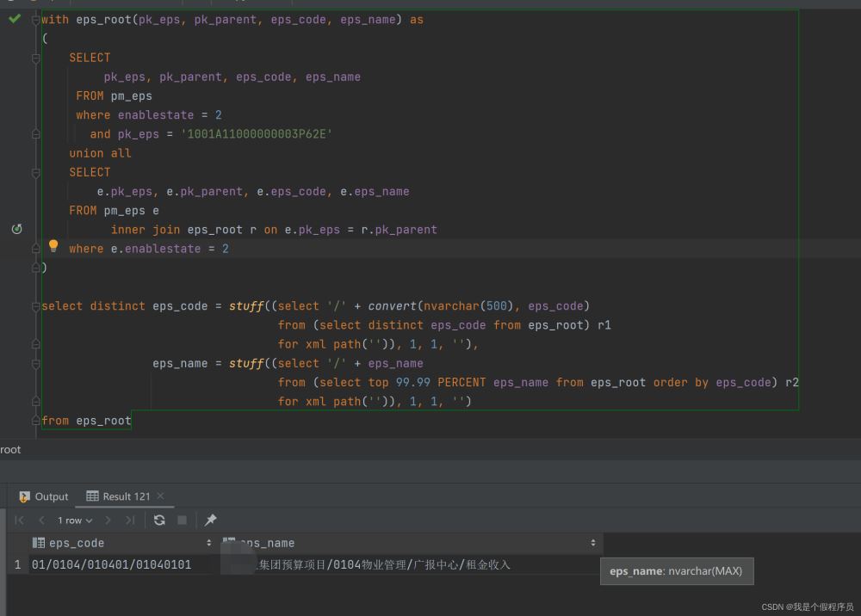Fold the second SELECT after union all

[36, 172]
